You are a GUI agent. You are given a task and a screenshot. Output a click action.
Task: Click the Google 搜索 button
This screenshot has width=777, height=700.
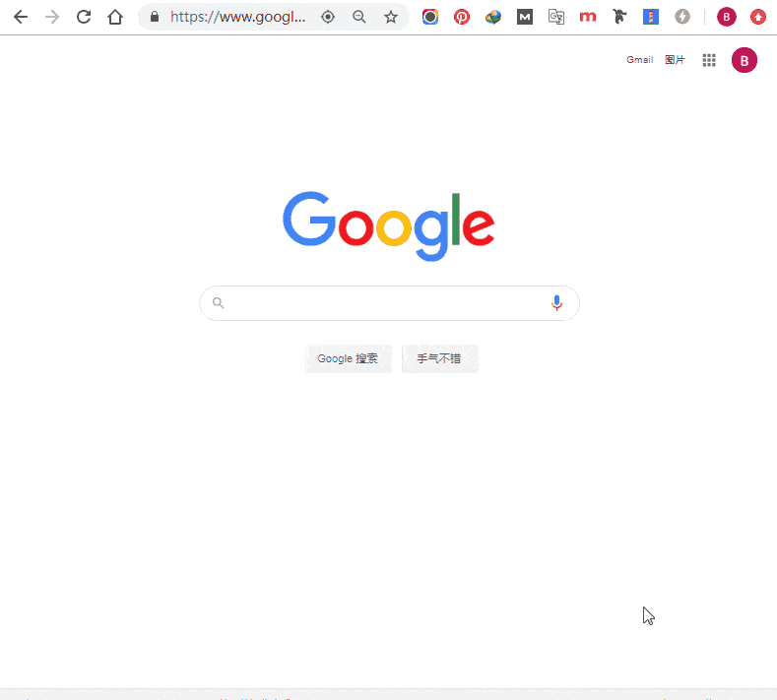tap(348, 358)
